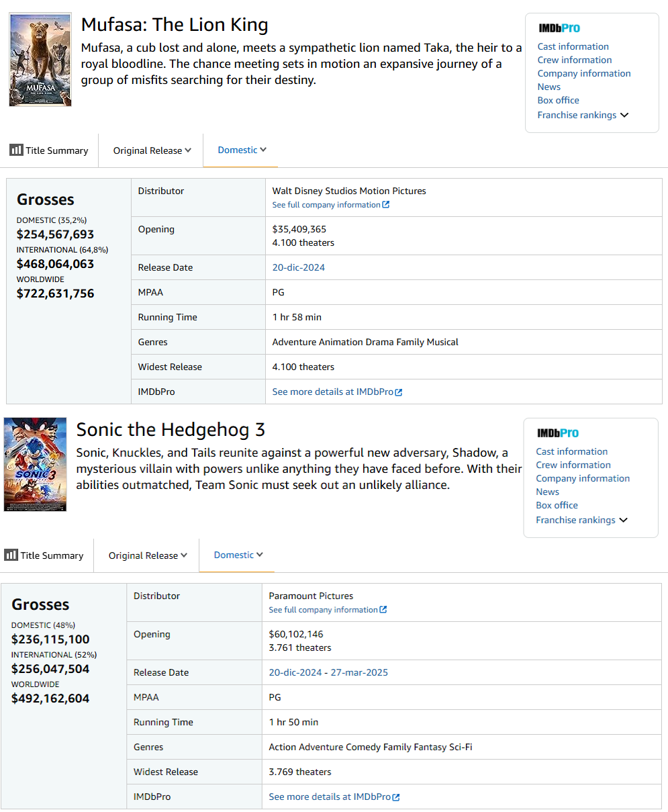Image resolution: width=668 pixels, height=812 pixels.
Task: Click Sonic's release date 20-dic-2024
Action: [x=295, y=672]
